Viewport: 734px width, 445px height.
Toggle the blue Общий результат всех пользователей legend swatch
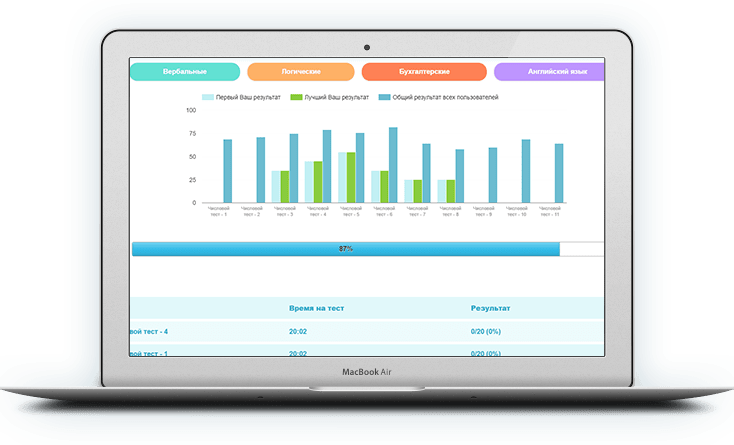pos(384,97)
